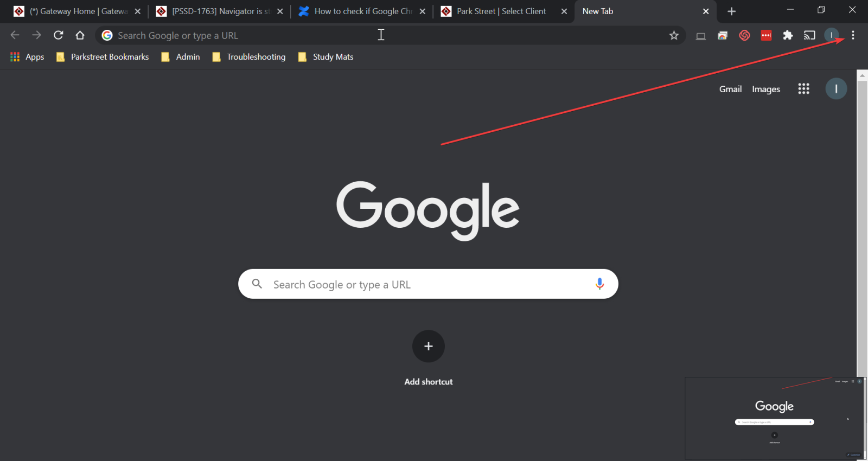Select the New Tab tab
Image resolution: width=868 pixels, height=461 pixels.
point(646,11)
